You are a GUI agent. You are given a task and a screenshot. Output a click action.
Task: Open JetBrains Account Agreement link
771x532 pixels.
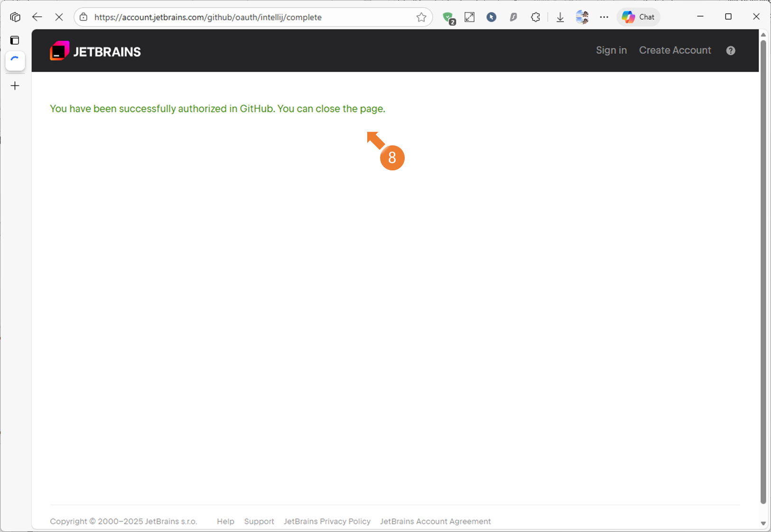(435, 521)
